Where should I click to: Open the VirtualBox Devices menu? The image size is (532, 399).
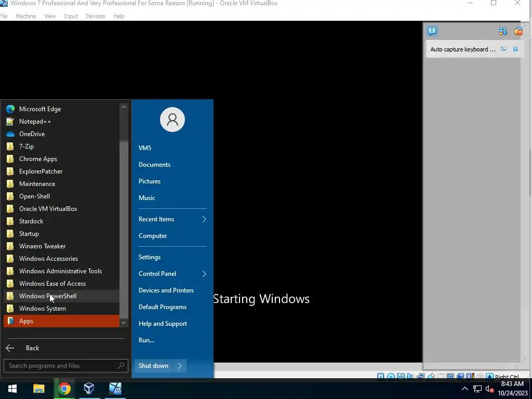(x=96, y=16)
